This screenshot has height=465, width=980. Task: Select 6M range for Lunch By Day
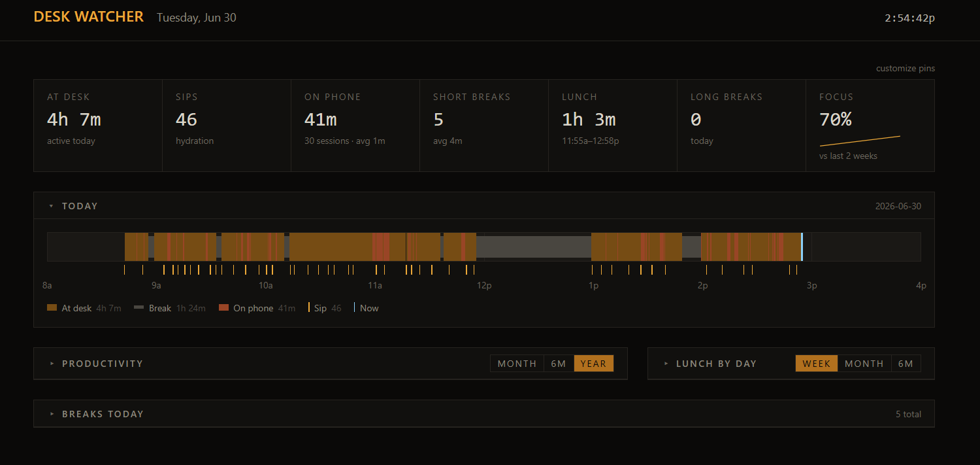906,364
